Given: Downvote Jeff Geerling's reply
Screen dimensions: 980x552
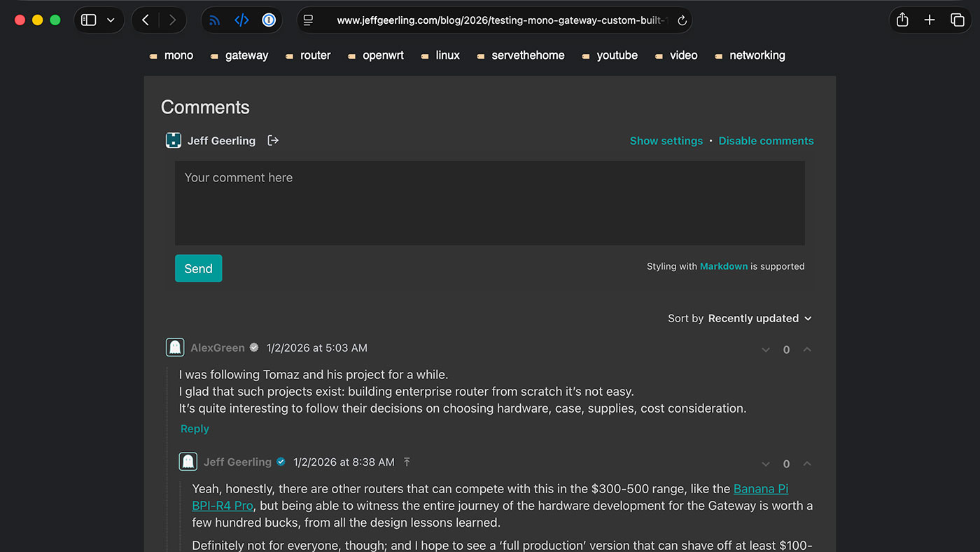Looking at the screenshot, I should [766, 464].
